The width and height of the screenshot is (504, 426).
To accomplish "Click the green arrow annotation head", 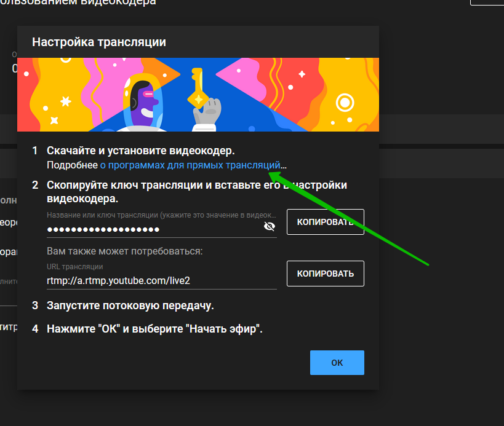I will point(274,176).
